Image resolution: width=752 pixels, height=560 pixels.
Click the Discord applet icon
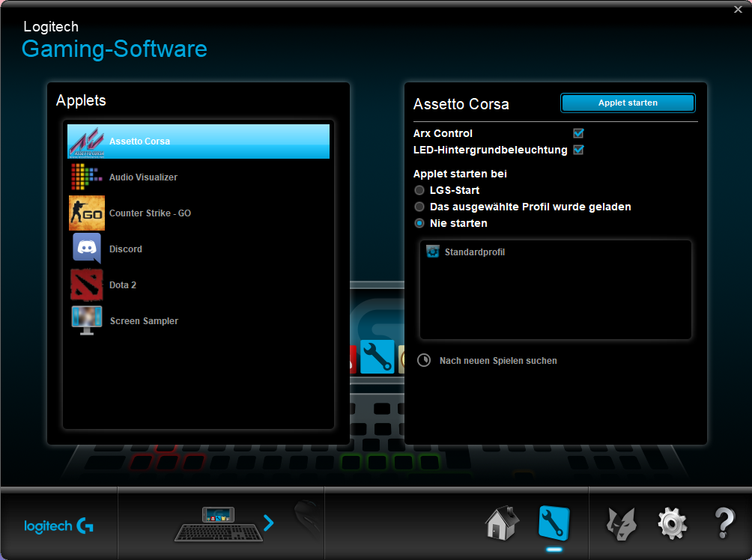point(87,249)
